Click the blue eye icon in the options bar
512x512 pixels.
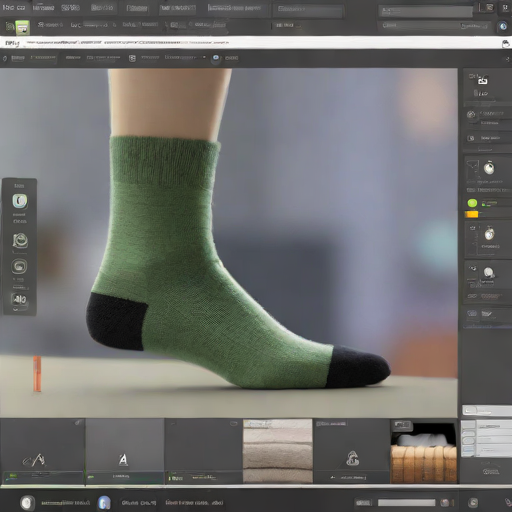point(216,58)
